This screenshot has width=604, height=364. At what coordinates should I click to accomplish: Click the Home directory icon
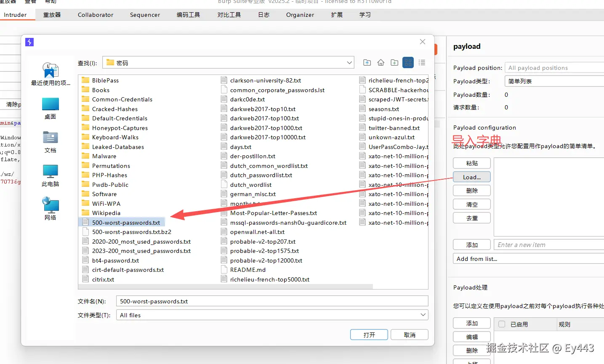(x=380, y=63)
